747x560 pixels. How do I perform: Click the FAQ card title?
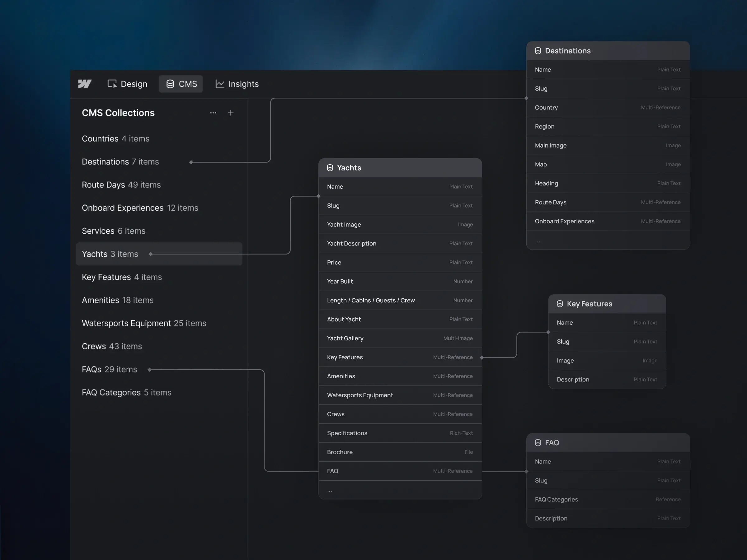tap(552, 442)
